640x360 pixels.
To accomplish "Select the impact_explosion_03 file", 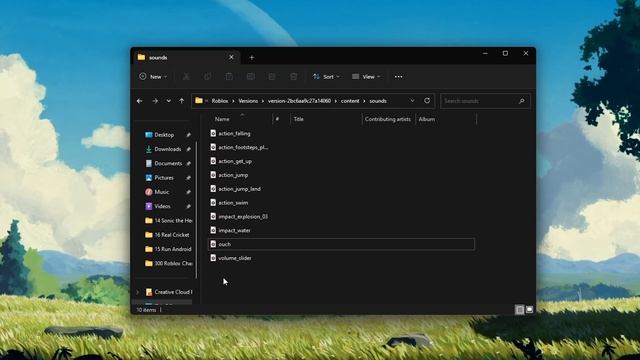I will click(243, 217).
